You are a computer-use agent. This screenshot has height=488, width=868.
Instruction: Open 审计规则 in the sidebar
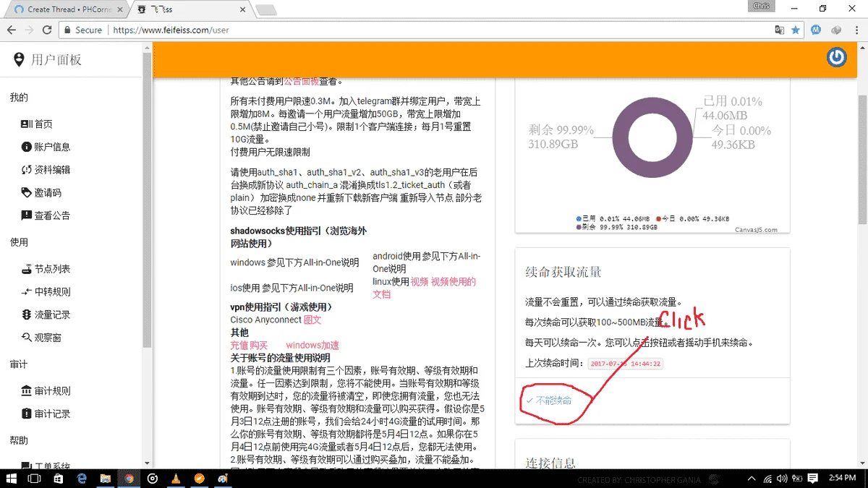tap(46, 391)
